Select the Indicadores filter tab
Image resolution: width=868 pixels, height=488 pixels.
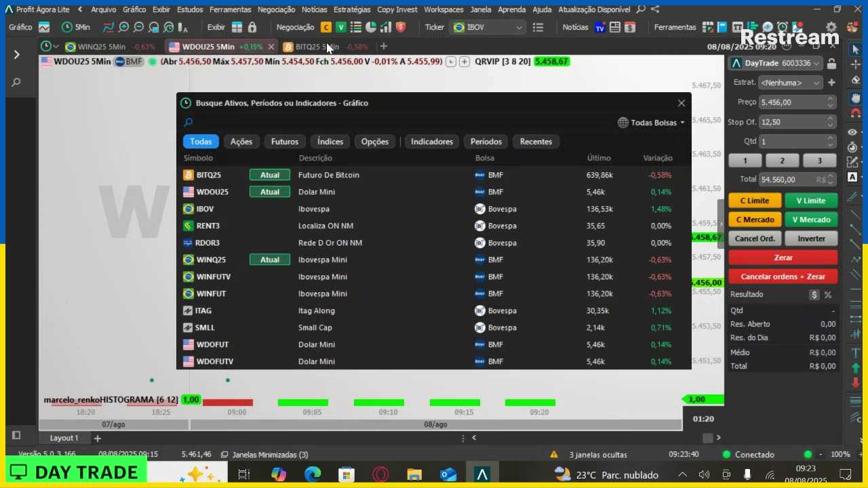click(432, 142)
